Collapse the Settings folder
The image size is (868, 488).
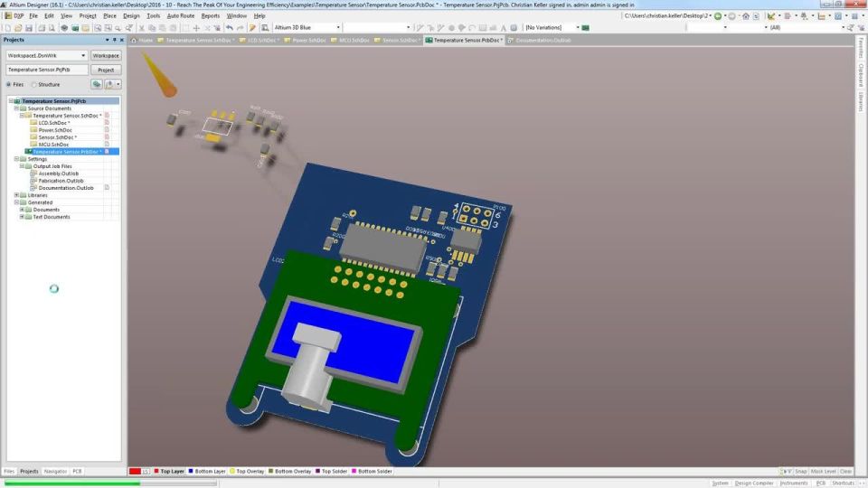point(16,159)
